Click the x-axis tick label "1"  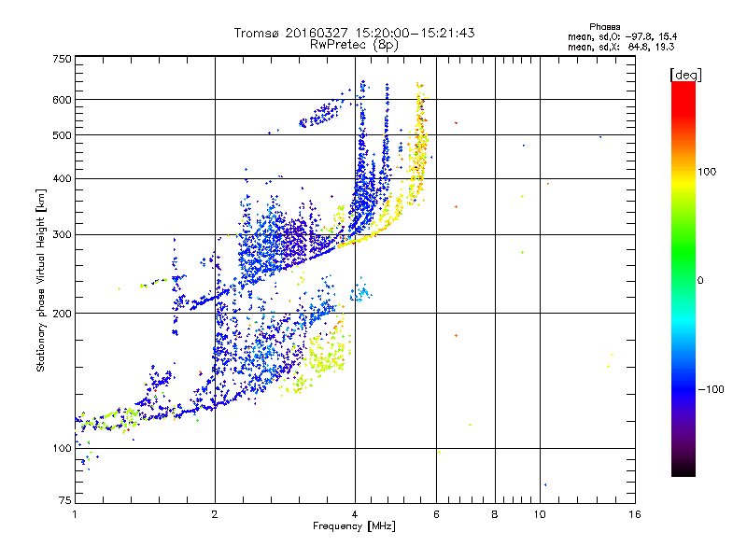pyautogui.click(x=75, y=514)
